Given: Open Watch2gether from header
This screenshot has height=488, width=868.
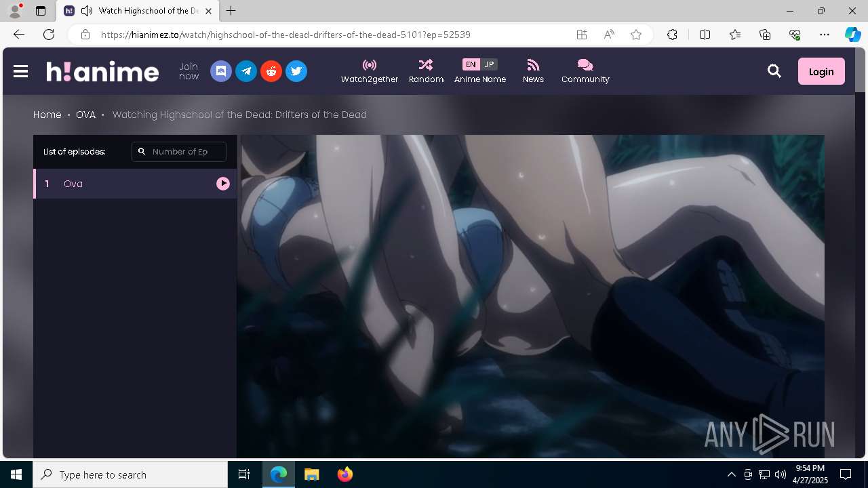Looking at the screenshot, I should pos(370,71).
